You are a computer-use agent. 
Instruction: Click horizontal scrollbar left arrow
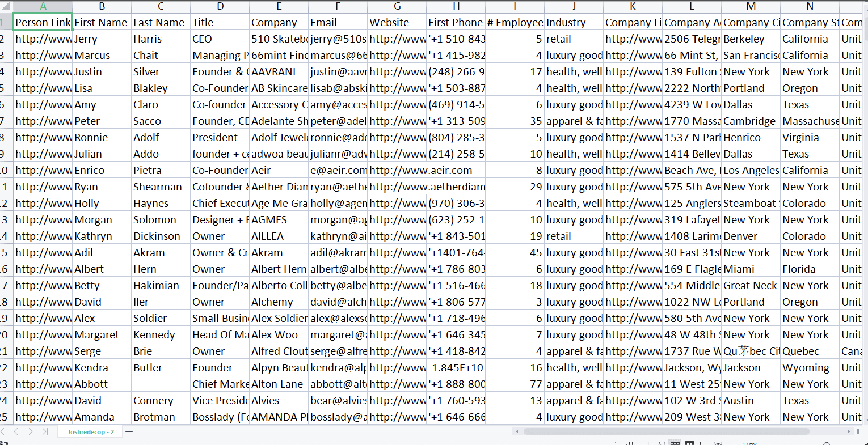tap(517, 431)
